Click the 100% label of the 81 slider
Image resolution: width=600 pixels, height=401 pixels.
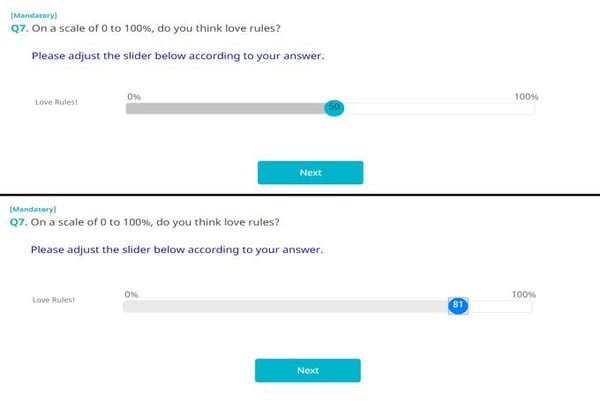[x=524, y=294]
